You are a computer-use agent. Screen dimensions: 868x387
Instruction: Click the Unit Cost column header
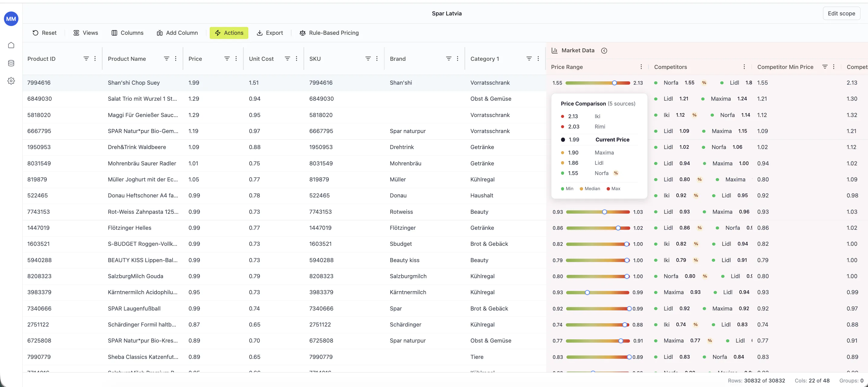pos(261,59)
